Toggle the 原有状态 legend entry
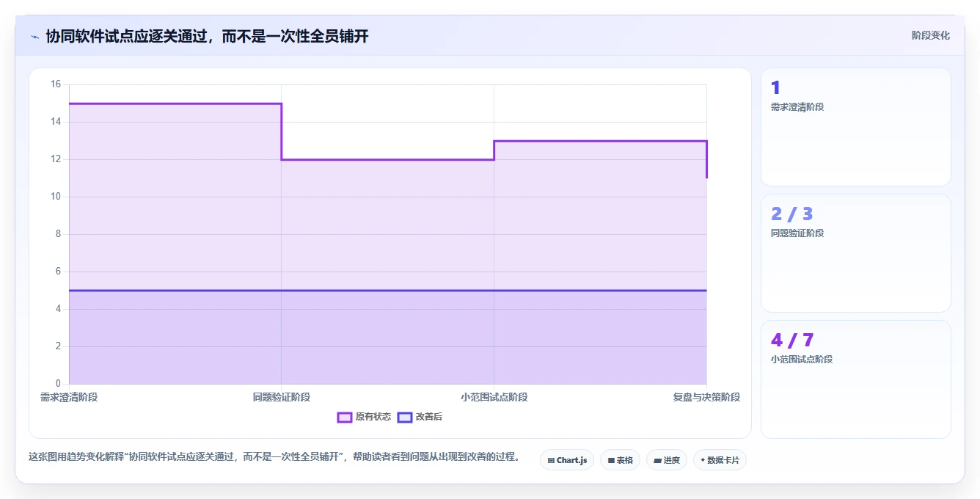This screenshot has width=980, height=499. (x=364, y=417)
